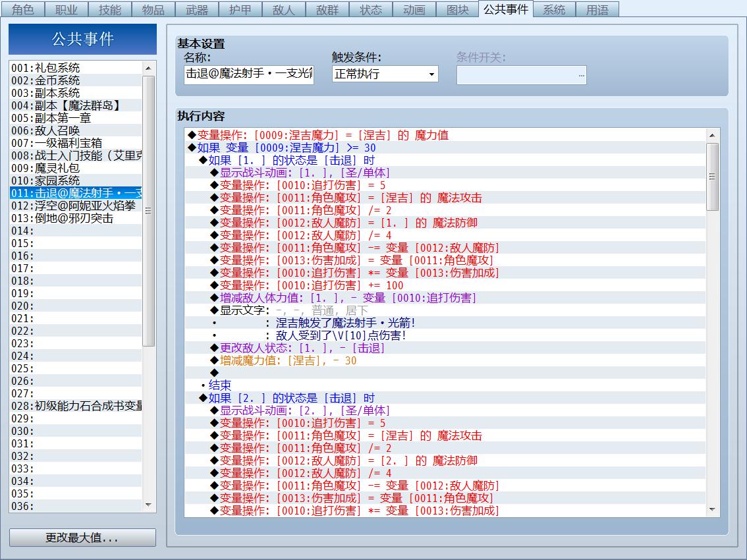This screenshot has width=747, height=560.
Task: Switch to the 角色 tab
Action: [22, 9]
